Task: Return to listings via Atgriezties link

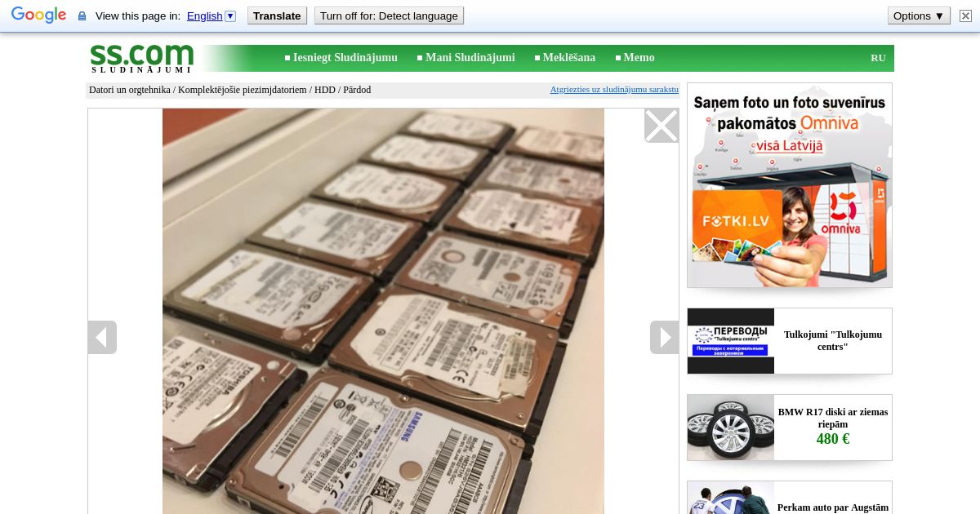Action: [x=614, y=90]
